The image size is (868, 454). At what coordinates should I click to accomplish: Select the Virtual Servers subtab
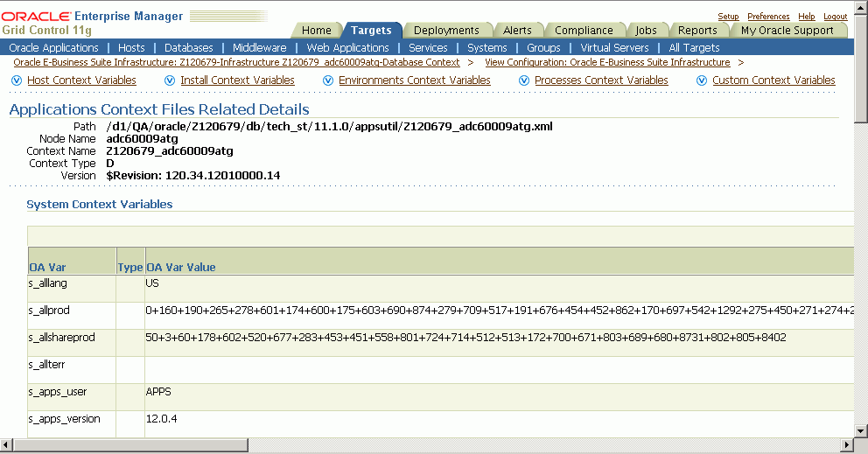(614, 47)
